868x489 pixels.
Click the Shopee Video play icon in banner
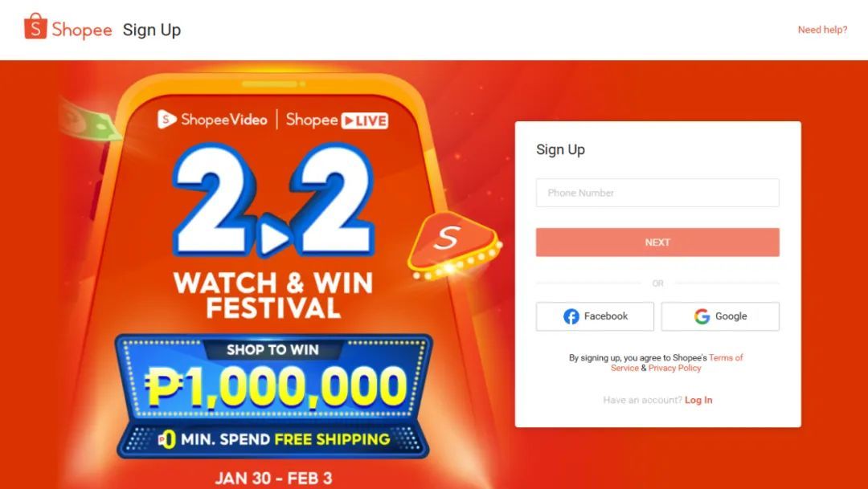click(x=166, y=119)
